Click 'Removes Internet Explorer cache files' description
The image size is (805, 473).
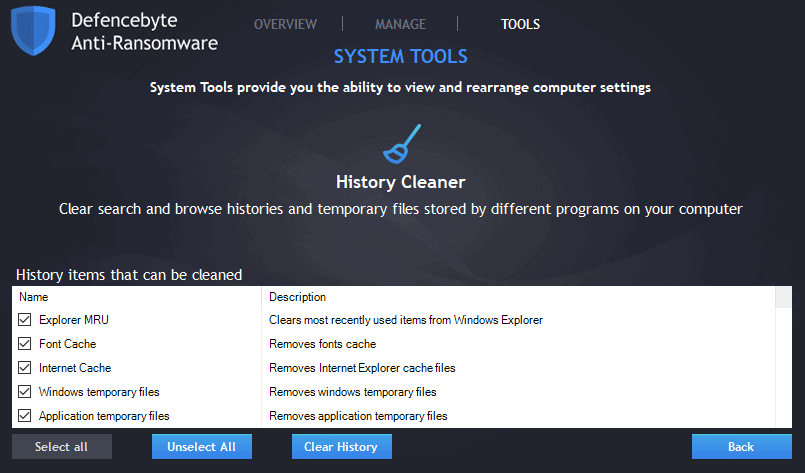coord(362,368)
